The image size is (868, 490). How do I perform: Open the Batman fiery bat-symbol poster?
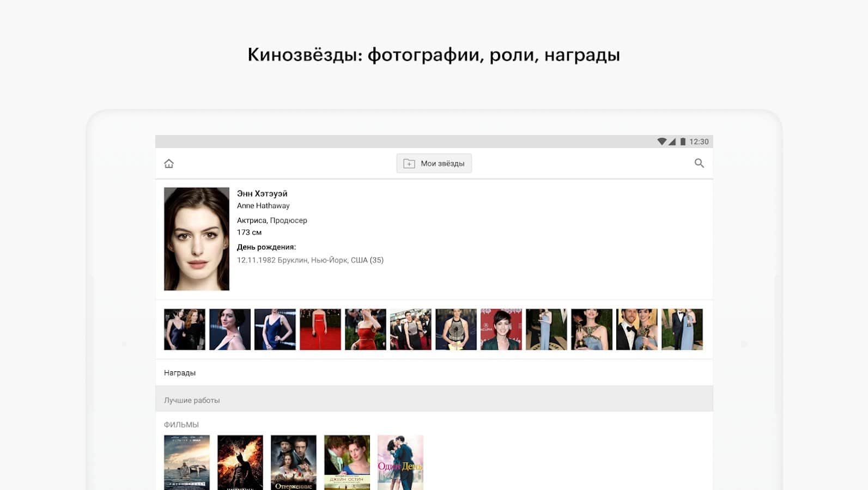coord(240,462)
